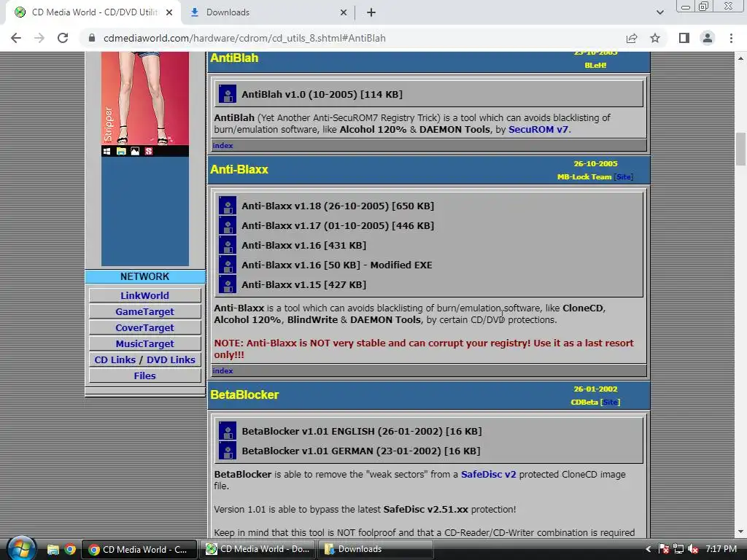747x560 pixels.
Task: Toggle the browser side panel icon
Action: tap(684, 38)
